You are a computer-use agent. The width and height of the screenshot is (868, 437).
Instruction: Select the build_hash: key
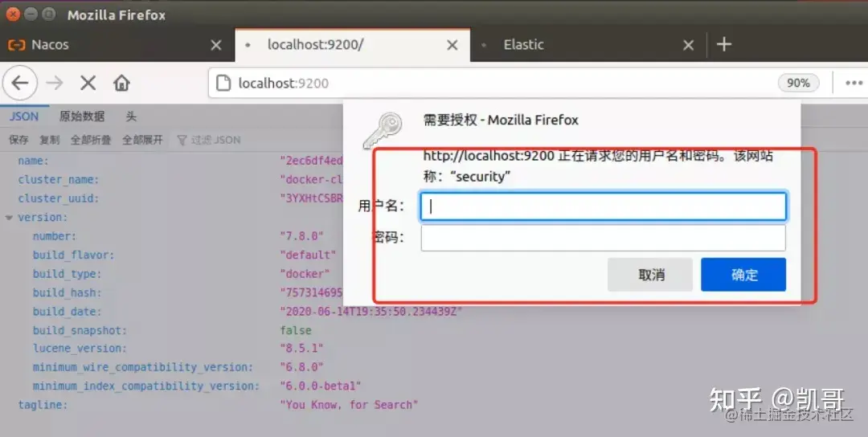[x=67, y=292]
